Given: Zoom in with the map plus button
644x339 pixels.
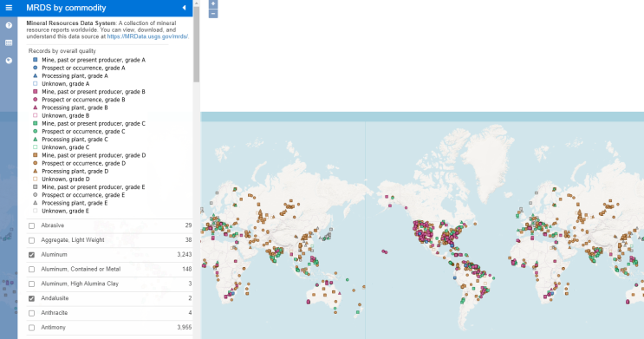Looking at the screenshot, I should tap(212, 3).
